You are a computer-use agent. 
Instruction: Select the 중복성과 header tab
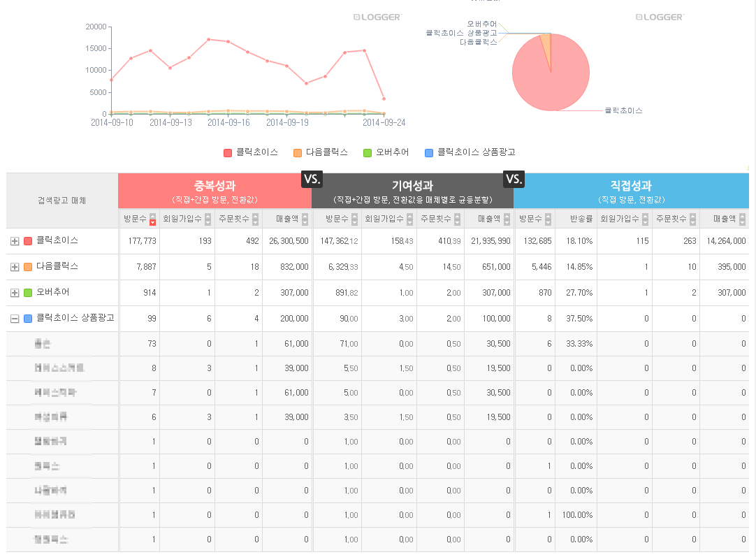point(215,190)
